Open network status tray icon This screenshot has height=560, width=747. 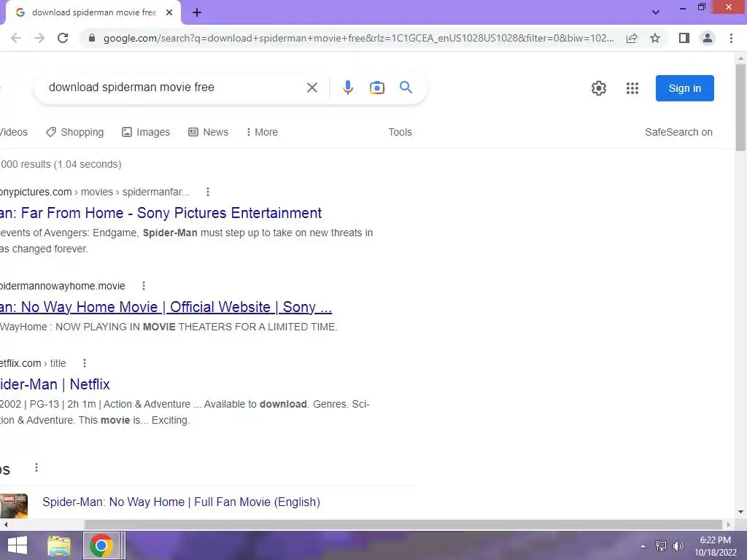pos(661,546)
